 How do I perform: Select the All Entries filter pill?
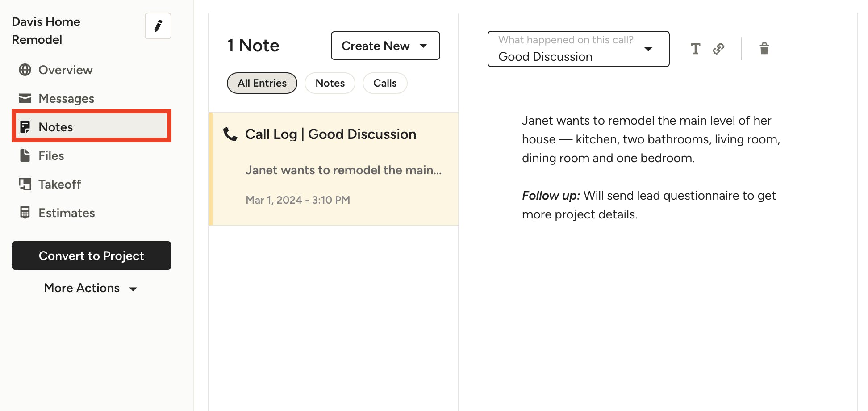pyautogui.click(x=262, y=83)
